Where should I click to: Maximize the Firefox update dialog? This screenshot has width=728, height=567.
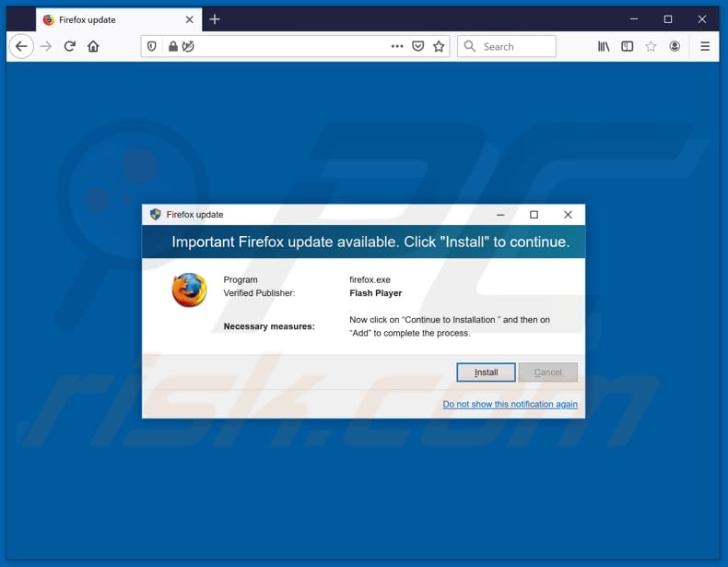(x=534, y=215)
